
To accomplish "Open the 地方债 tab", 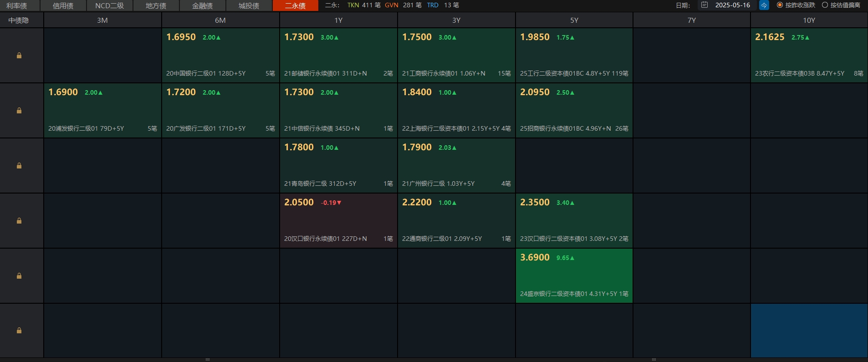I will point(156,5).
